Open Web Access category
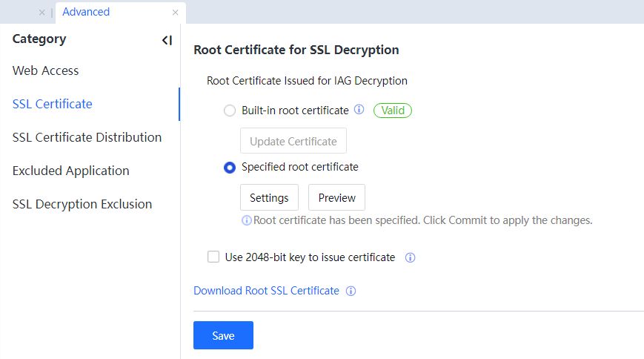The width and height of the screenshot is (644, 359). [45, 70]
